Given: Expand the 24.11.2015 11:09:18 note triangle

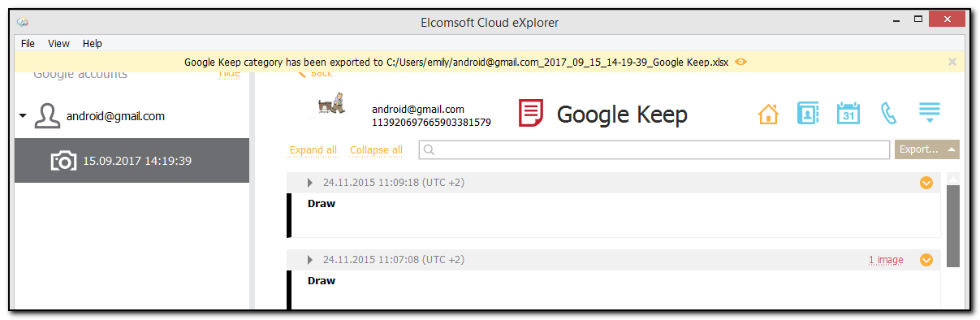Looking at the screenshot, I should tap(310, 183).
